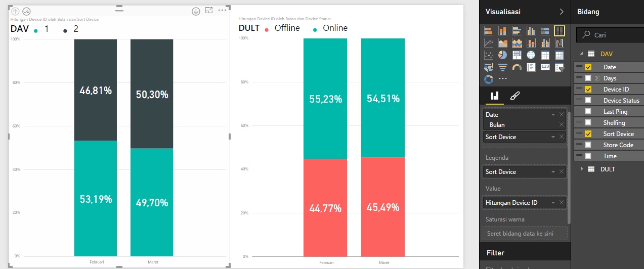Drill up on the DAV chart
Screen dimensions: 644x269
(x=15, y=11)
